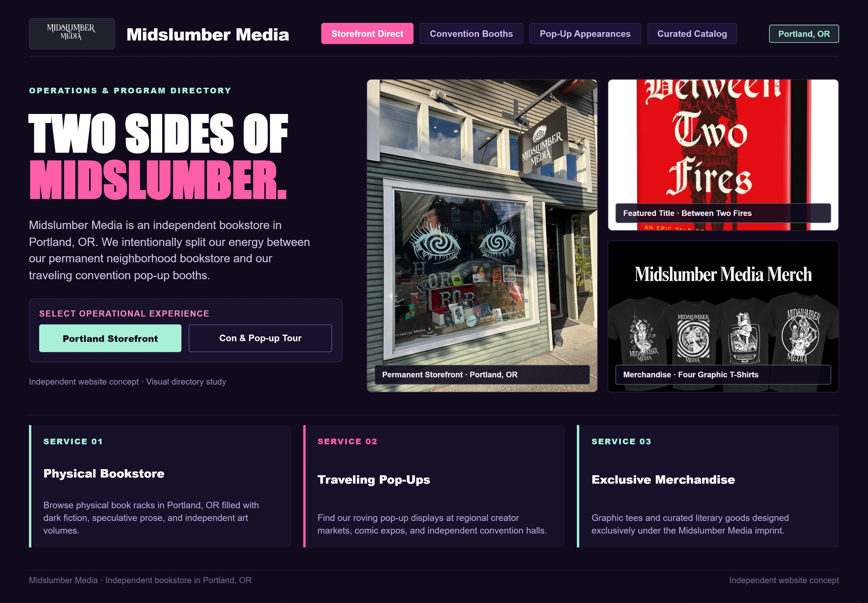Viewport: 868px width, 603px height.
Task: Click 'OPERATIONS & PROGRAM DIRECTORY' eyebrow text
Action: point(130,91)
